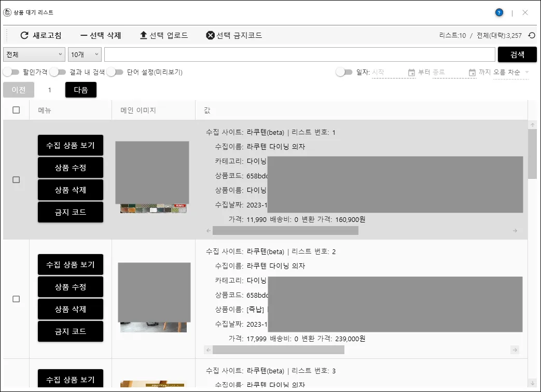Click the left arrow on item 2 scrollbar
The image size is (541, 392).
(x=209, y=350)
